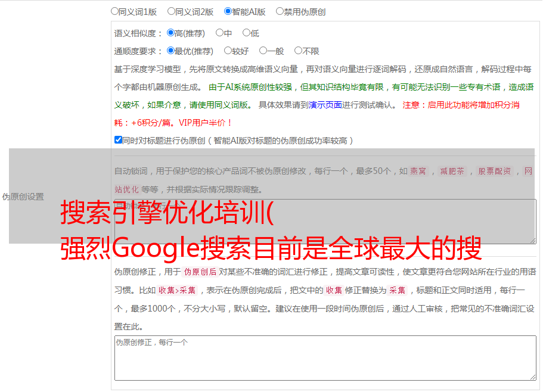Screen dimensions: 543x392
Task: Click the red VIP用户半价 notice text
Action: 206,123
